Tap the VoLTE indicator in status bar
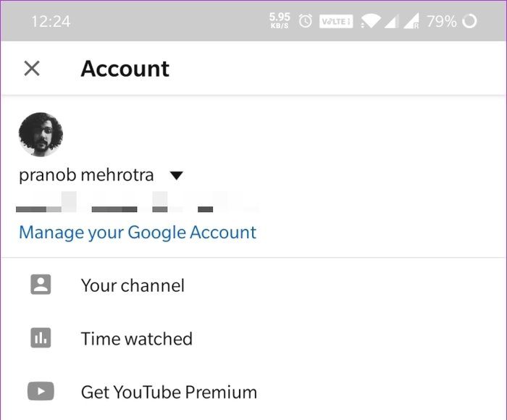This screenshot has width=507, height=420. tap(335, 22)
